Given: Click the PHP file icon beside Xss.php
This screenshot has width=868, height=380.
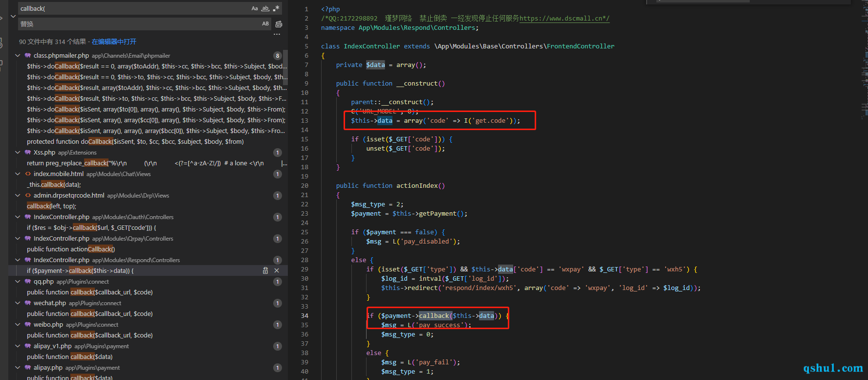Looking at the screenshot, I should coord(28,153).
